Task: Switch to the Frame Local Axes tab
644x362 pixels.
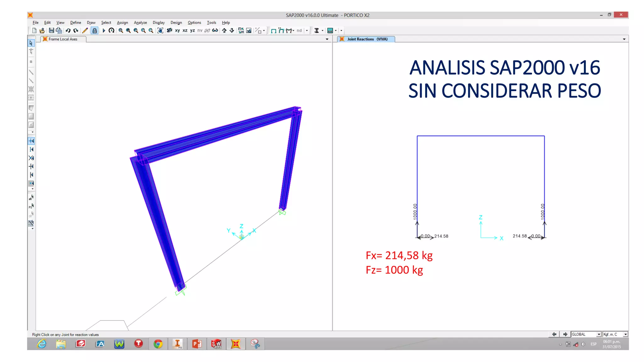Action: point(63,39)
